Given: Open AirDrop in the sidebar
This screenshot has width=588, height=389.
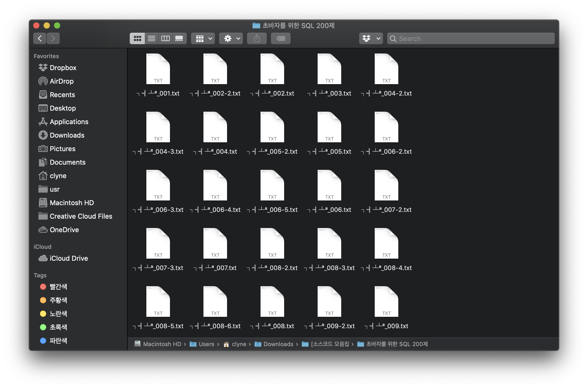Looking at the screenshot, I should [x=61, y=81].
